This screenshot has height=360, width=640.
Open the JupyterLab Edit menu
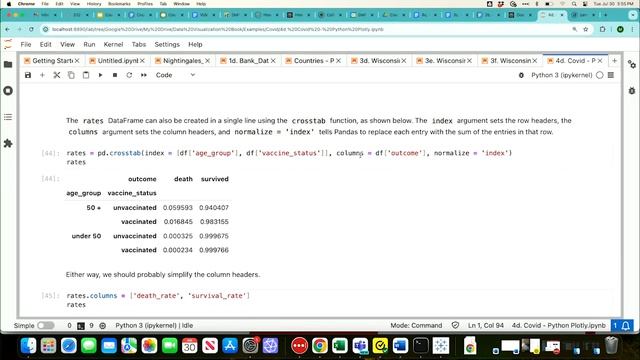tap(45, 44)
